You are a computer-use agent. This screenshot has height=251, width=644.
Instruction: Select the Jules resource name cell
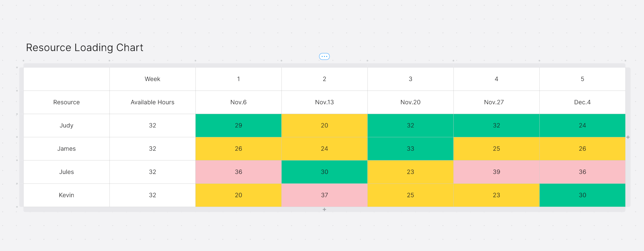pyautogui.click(x=66, y=172)
